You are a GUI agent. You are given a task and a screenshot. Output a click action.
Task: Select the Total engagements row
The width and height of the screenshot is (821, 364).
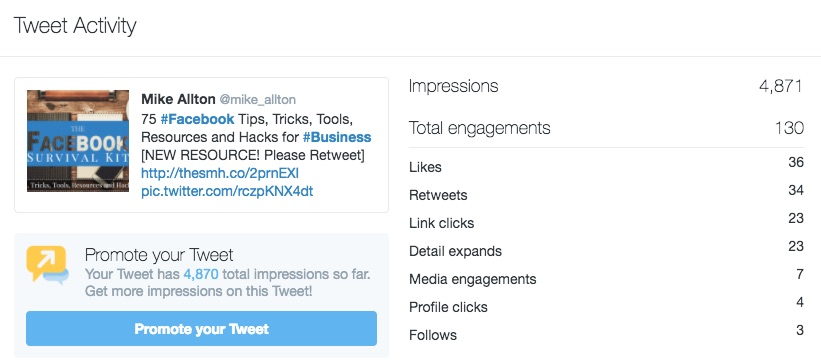coord(606,128)
